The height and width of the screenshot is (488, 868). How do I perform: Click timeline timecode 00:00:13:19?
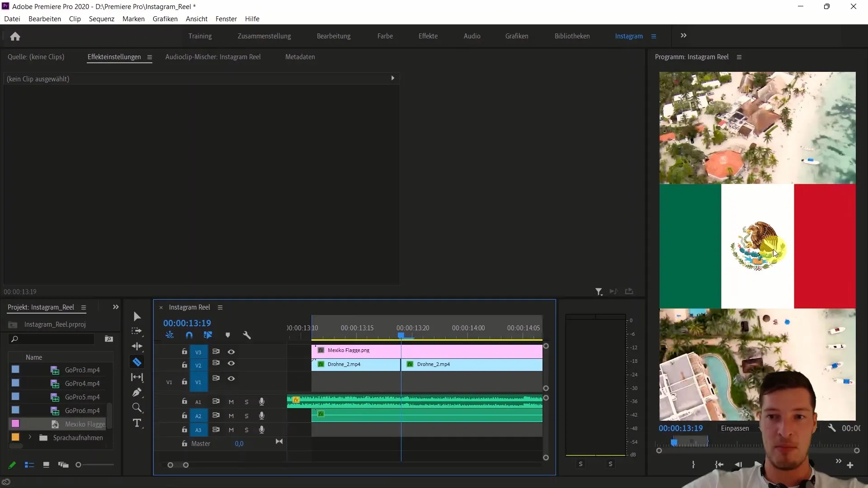[187, 323]
